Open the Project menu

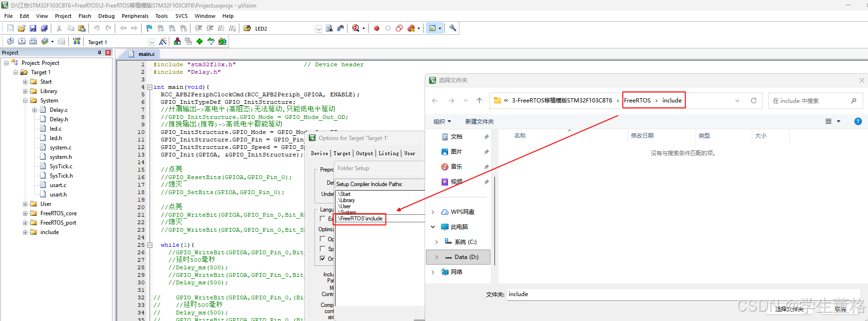pyautogui.click(x=63, y=16)
